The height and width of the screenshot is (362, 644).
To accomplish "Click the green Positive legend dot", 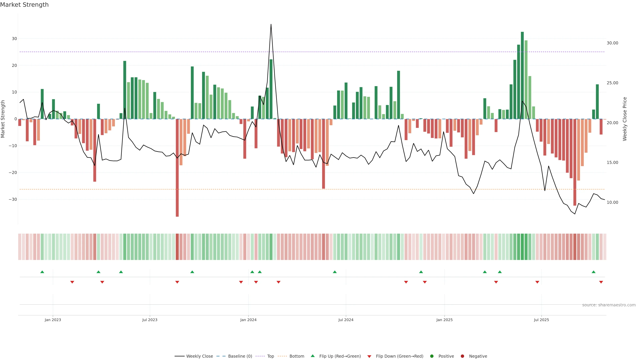I will click(432, 356).
